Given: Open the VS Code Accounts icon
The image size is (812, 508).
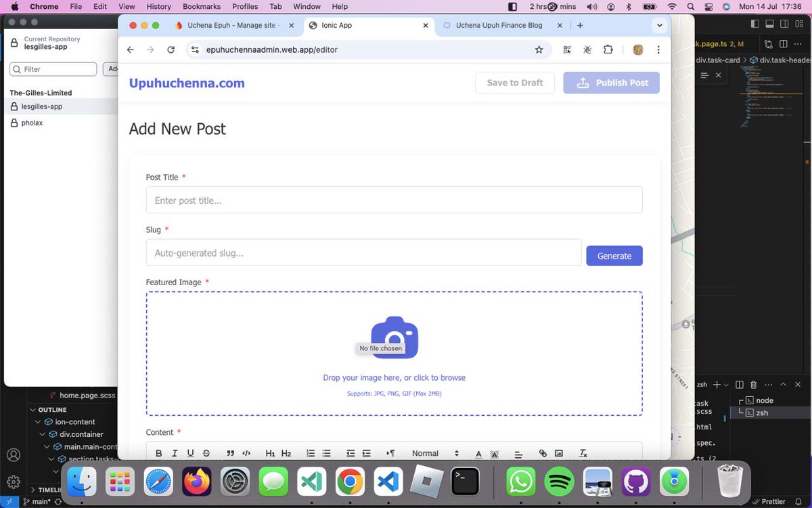Looking at the screenshot, I should (14, 455).
